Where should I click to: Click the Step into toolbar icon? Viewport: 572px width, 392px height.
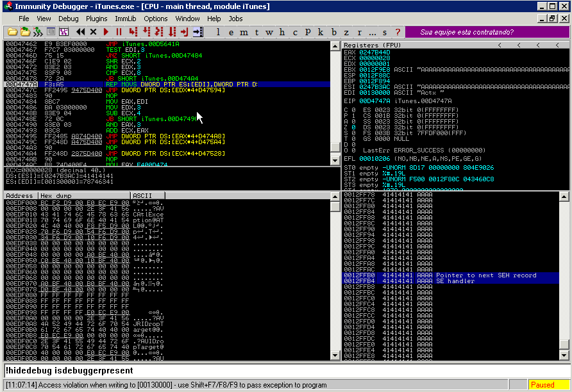click(133, 32)
